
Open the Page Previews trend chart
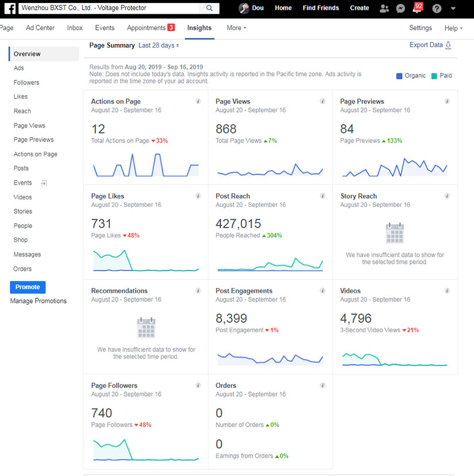click(x=395, y=167)
